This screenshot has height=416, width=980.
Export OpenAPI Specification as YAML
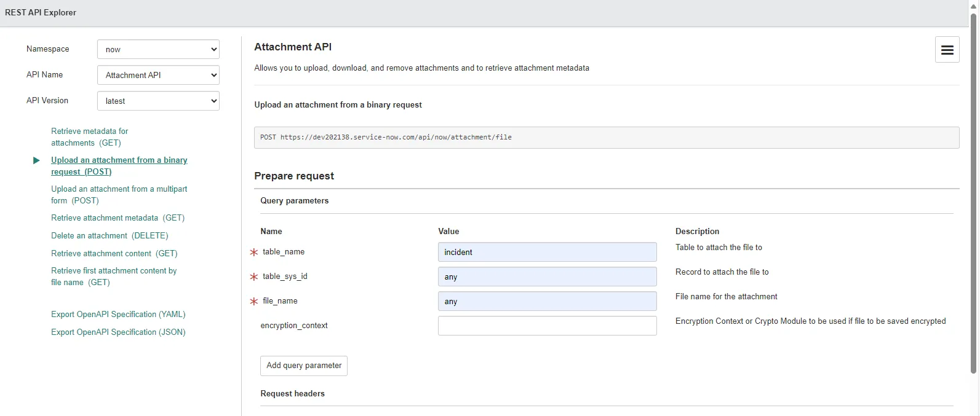click(118, 315)
